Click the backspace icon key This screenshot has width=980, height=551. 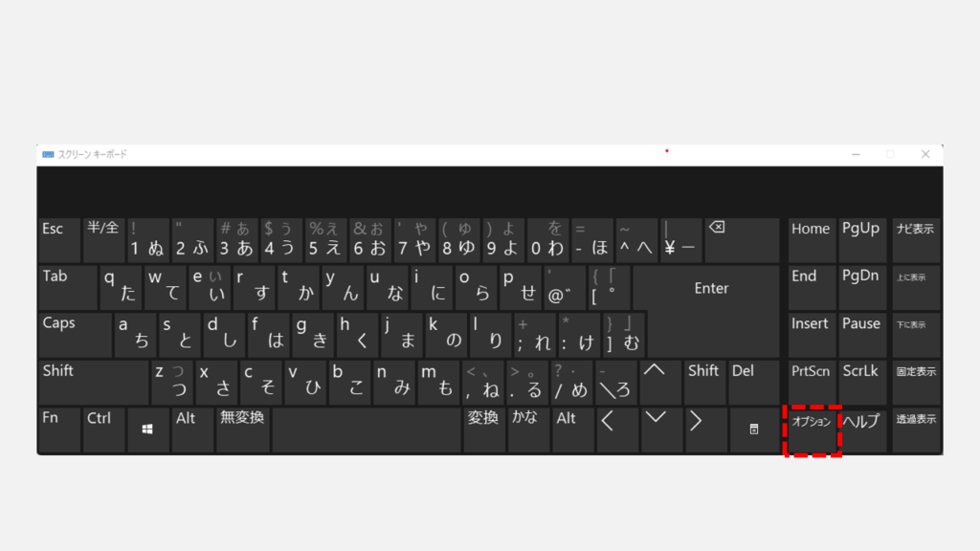tap(743, 240)
